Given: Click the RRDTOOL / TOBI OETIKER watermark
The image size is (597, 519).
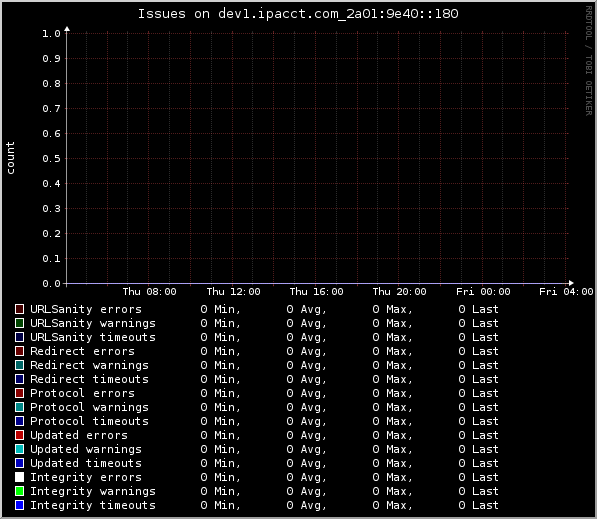Looking at the screenshot, I should [x=589, y=61].
